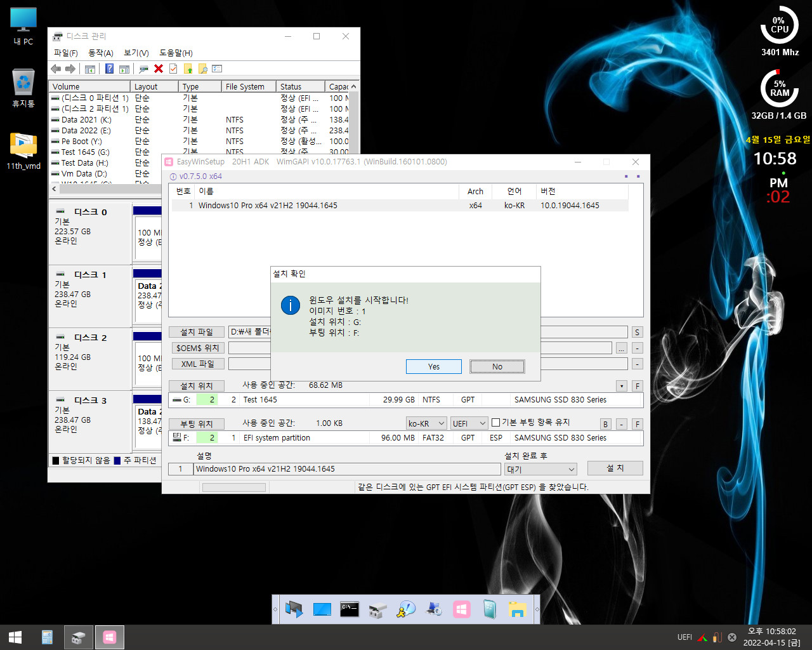Click the Volume column header
The width and height of the screenshot is (812, 650).
point(89,86)
